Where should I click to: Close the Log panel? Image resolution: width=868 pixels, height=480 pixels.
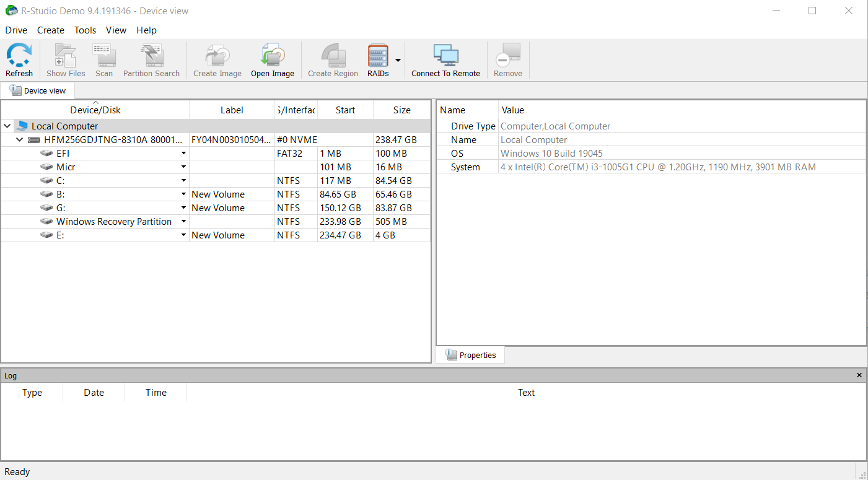(x=859, y=375)
